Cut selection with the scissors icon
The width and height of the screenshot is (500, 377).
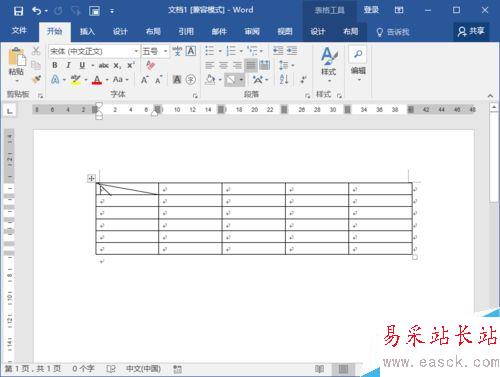coord(36,51)
